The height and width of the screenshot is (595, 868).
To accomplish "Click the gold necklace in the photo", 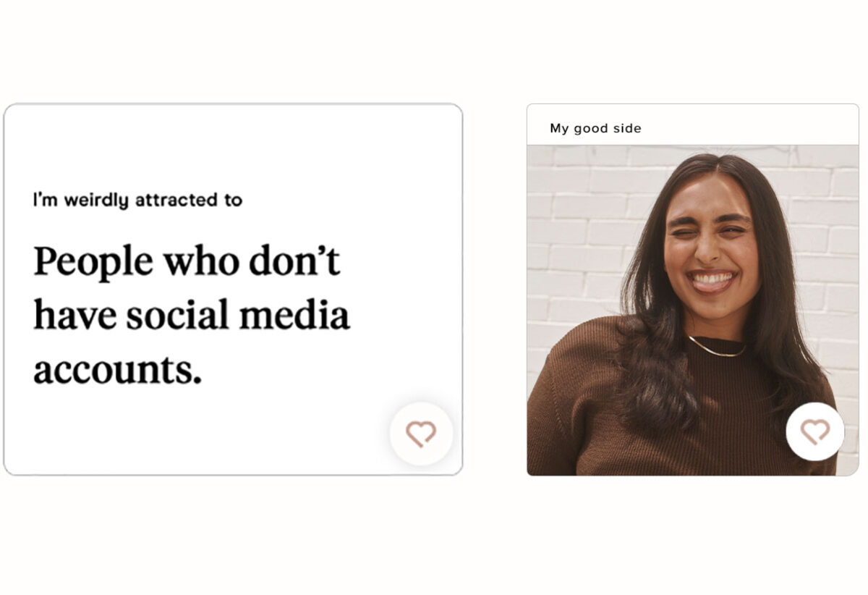I will [716, 348].
